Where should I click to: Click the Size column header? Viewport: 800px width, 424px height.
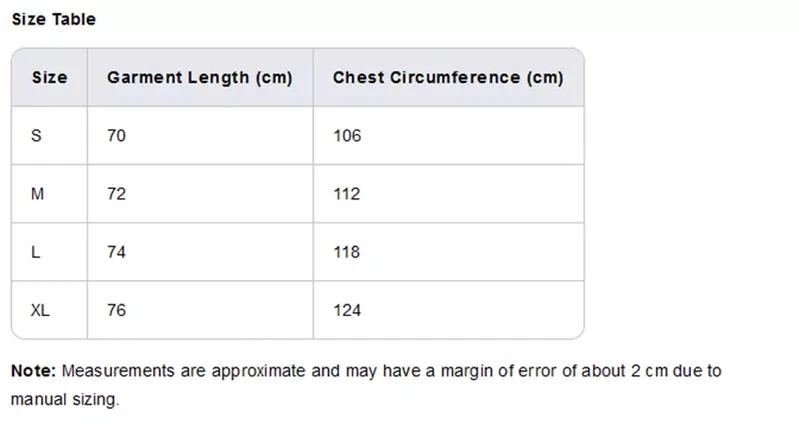tap(49, 77)
